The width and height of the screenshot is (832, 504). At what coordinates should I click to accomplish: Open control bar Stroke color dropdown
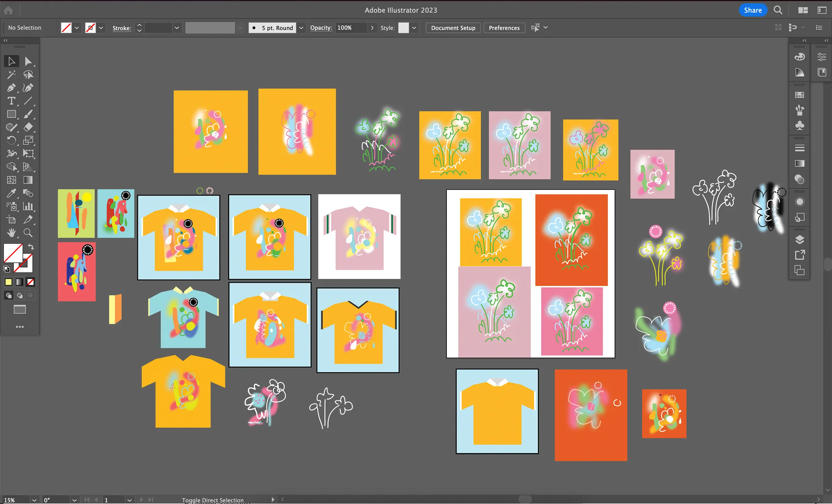click(101, 28)
